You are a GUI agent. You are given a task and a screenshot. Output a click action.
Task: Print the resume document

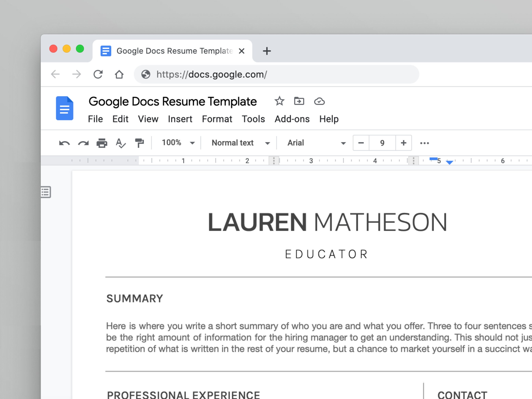point(102,143)
